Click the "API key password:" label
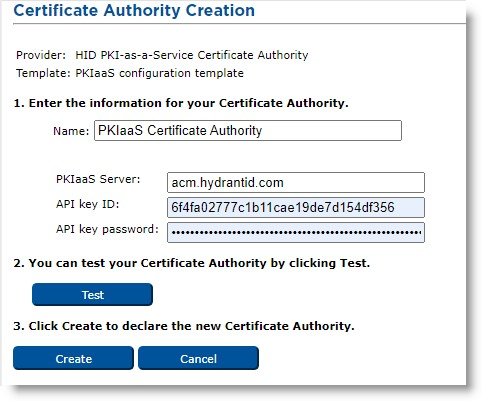This screenshot has height=401, width=482. pyautogui.click(x=107, y=229)
